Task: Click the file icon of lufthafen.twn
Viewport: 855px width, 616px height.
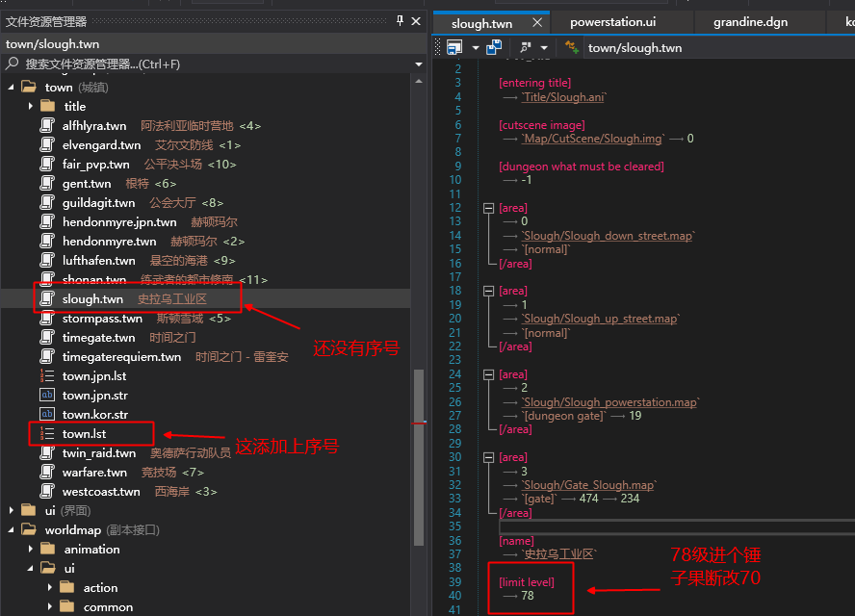Action: (47, 260)
